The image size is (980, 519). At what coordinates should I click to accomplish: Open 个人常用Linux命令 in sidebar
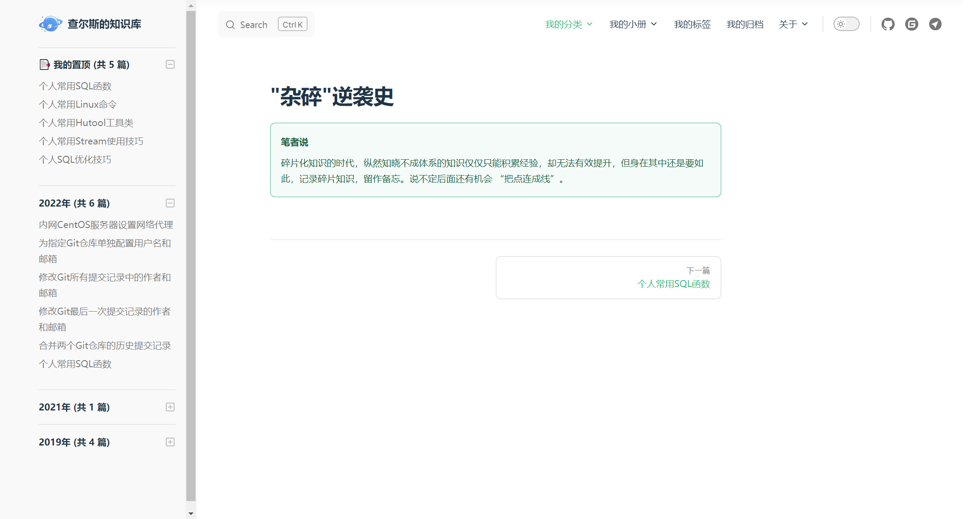[78, 105]
